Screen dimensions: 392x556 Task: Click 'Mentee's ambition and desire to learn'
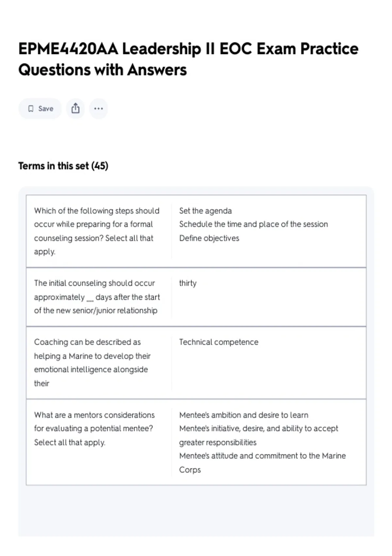click(244, 415)
